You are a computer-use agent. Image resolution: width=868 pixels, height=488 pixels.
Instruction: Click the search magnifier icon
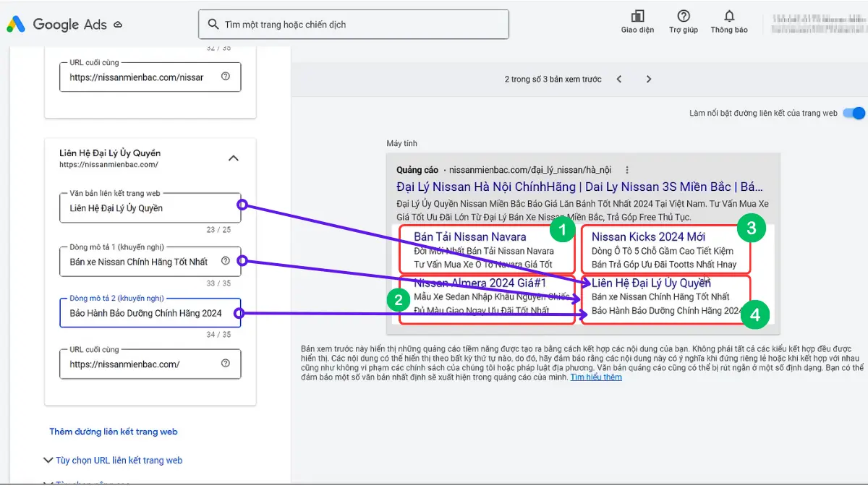(x=213, y=25)
